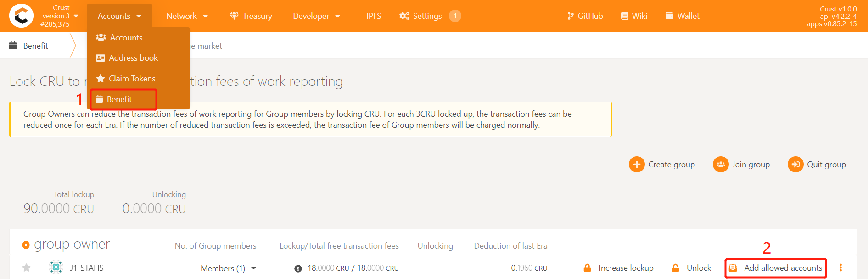Click the Lockup/Total free transaction fees header
The width and height of the screenshot is (868, 279).
coord(339,246)
